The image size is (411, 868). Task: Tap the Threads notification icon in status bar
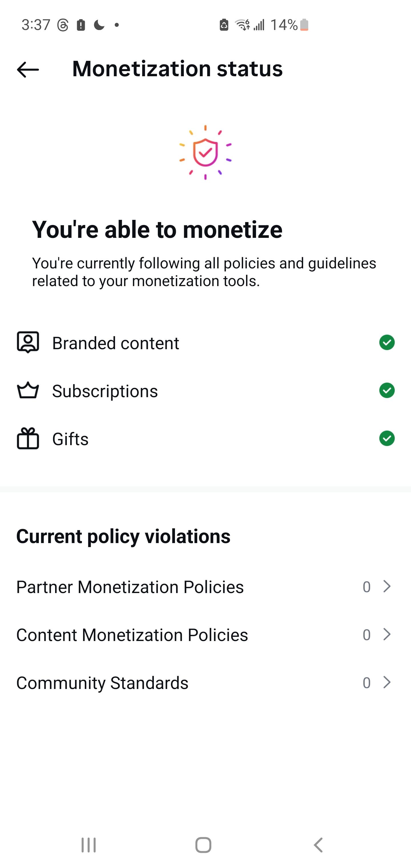pos(63,25)
